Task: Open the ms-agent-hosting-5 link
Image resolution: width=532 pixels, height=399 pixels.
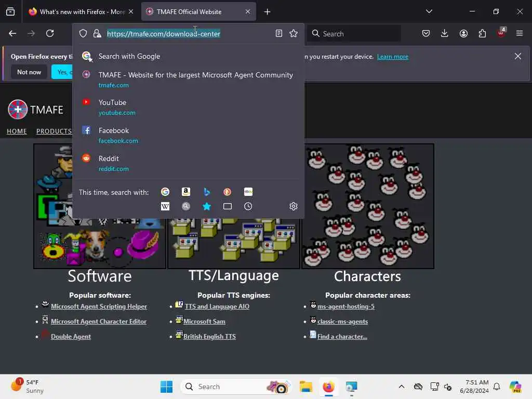Action: 345,307
